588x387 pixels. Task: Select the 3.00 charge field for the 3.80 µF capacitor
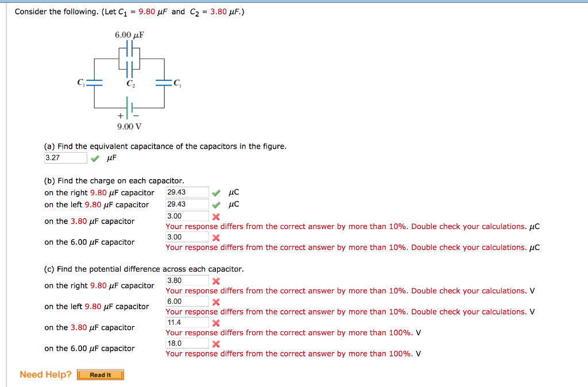pyautogui.click(x=187, y=216)
